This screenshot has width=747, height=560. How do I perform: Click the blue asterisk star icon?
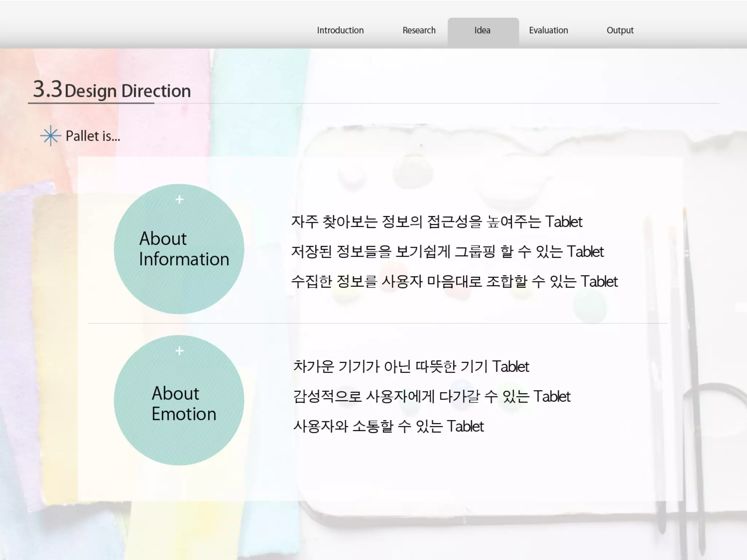50,136
